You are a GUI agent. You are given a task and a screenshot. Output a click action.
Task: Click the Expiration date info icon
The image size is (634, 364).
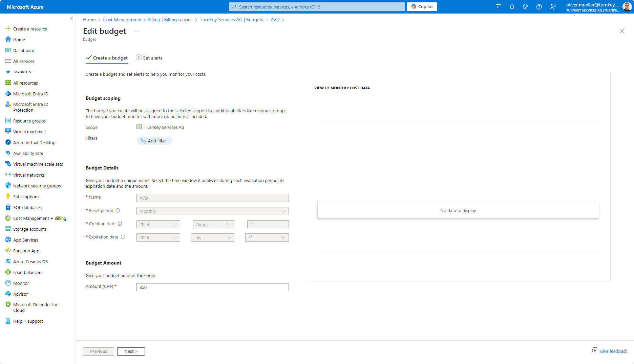click(x=123, y=237)
